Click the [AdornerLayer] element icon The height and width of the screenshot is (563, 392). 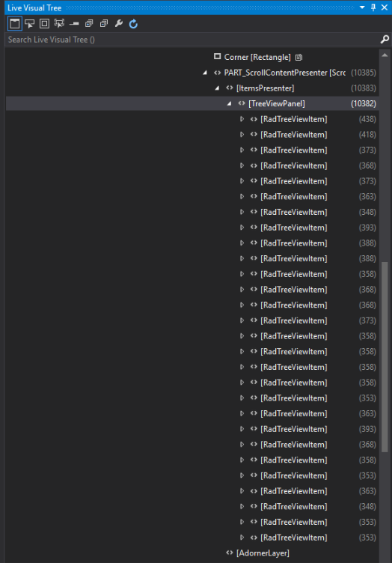click(230, 553)
